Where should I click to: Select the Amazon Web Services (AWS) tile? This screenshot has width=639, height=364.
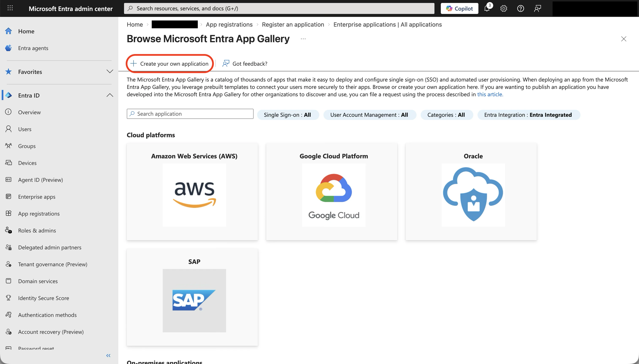point(192,192)
